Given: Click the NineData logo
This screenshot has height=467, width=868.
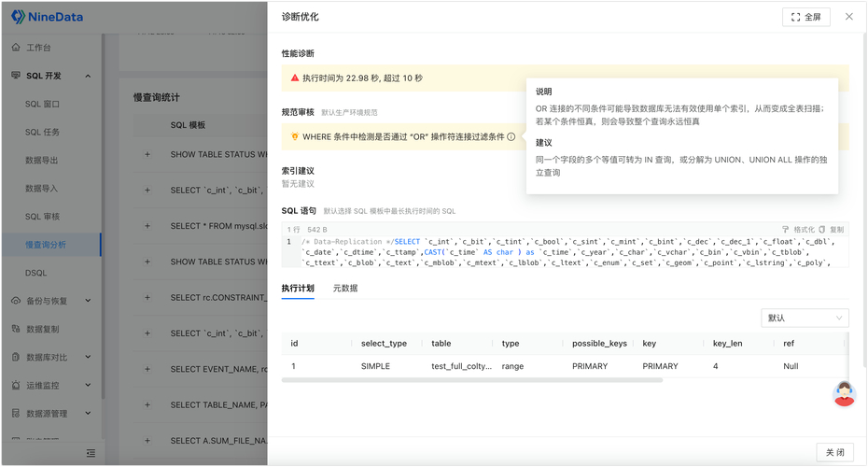Looking at the screenshot, I should [47, 17].
